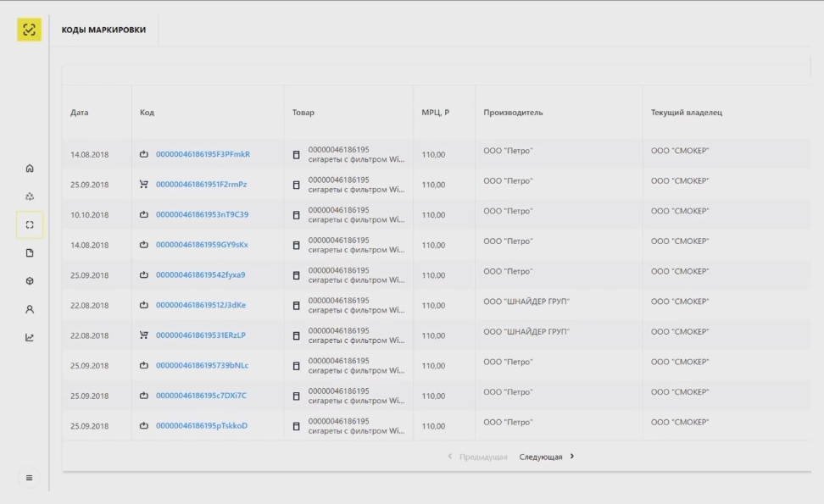The image size is (824, 504).
Task: Click cart icon beside code 000000461861951F2rmPz
Action: (144, 185)
